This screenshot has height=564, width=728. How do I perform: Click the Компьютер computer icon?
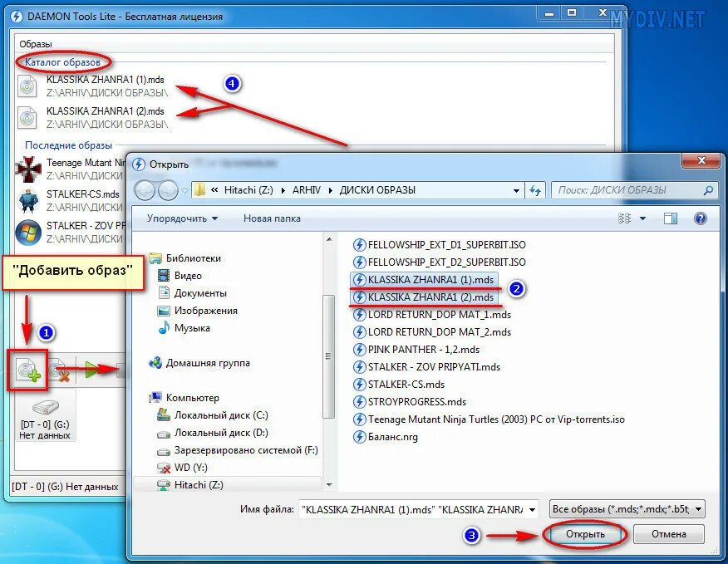[x=155, y=398]
